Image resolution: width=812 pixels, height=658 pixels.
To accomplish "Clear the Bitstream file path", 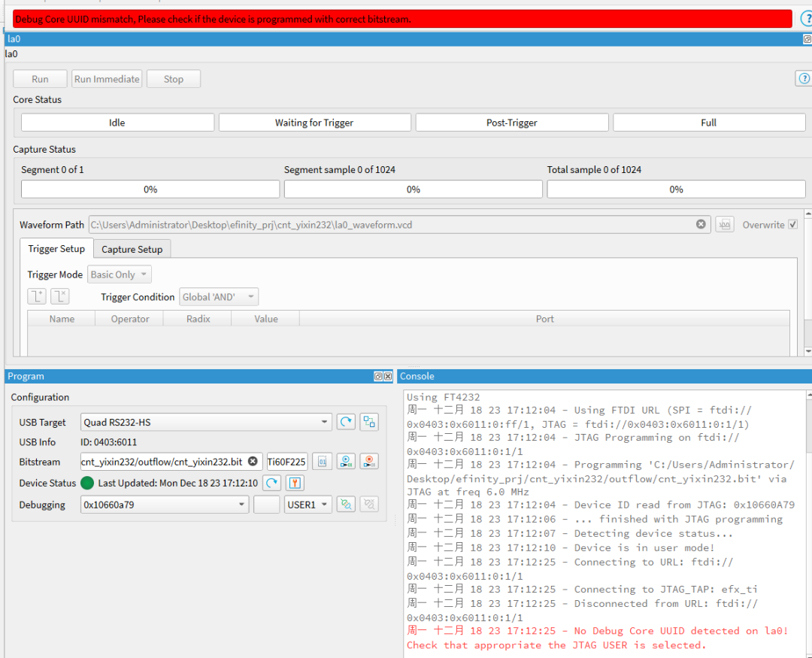I will tap(253, 461).
